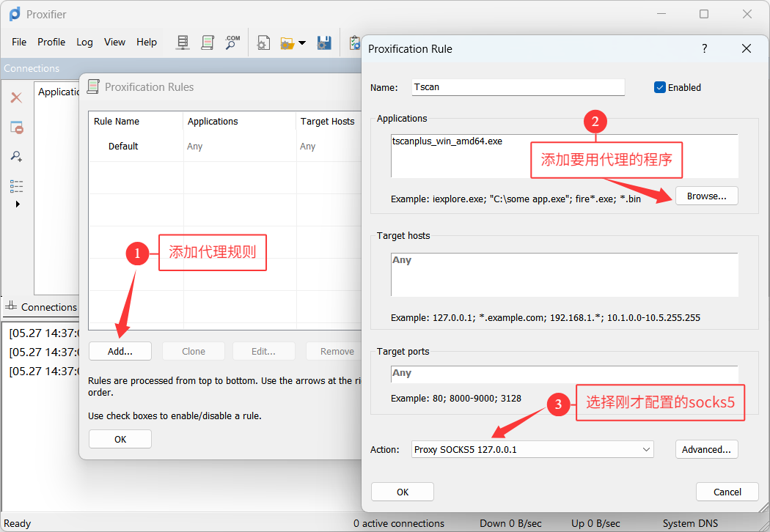770x532 pixels.
Task: Switch to the Connections tab at the bottom
Action: coord(41,307)
